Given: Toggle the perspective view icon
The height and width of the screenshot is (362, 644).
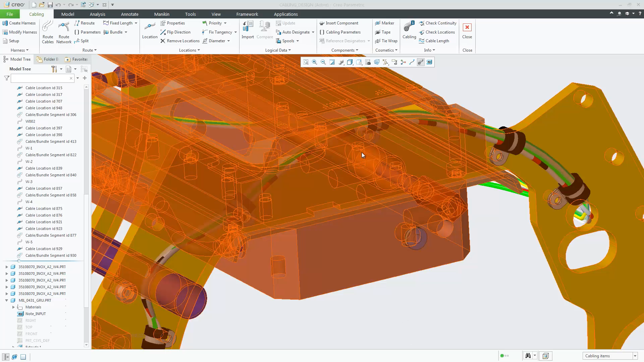Looking at the screenshot, I should click(x=377, y=62).
